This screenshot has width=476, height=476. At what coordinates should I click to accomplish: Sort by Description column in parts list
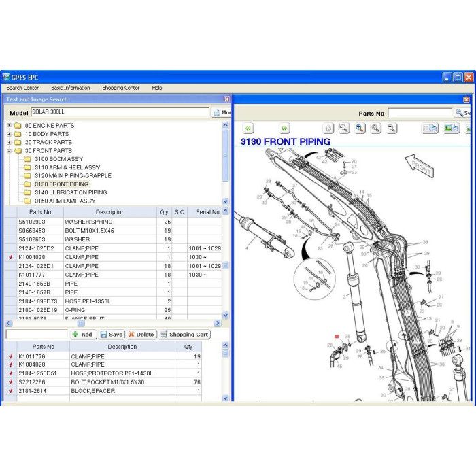click(110, 212)
